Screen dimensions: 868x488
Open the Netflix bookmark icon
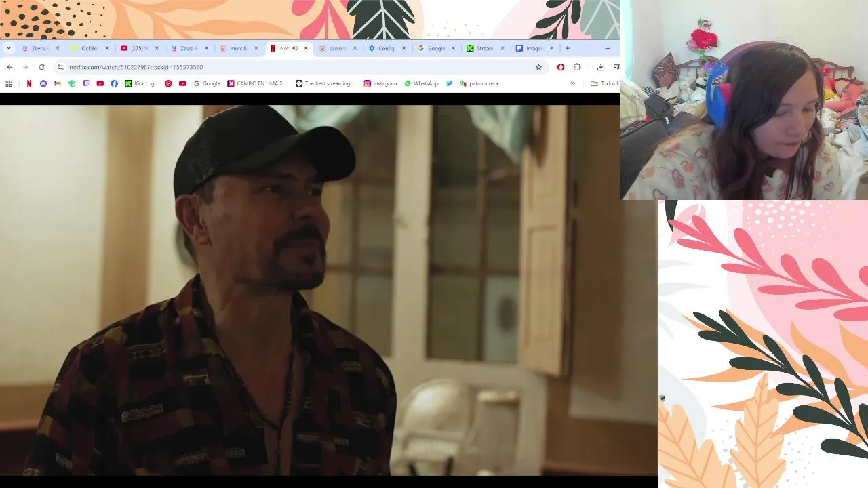29,83
